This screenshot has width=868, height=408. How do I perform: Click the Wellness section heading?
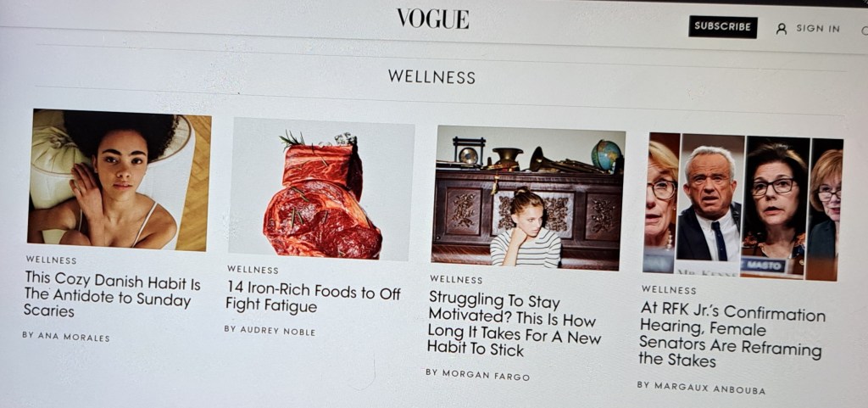(x=431, y=76)
